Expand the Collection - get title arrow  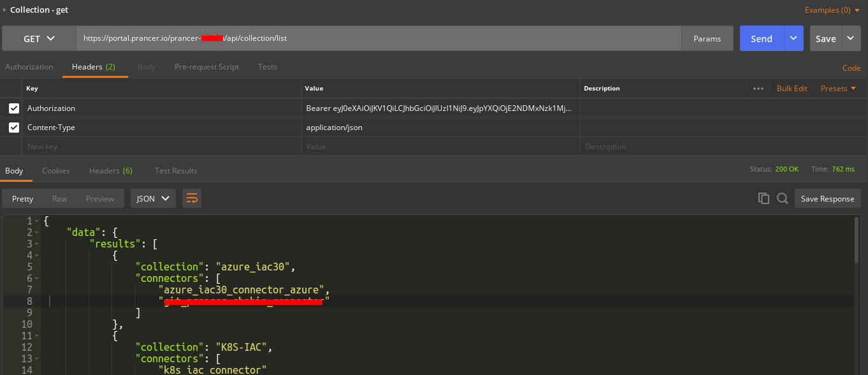pos(5,10)
